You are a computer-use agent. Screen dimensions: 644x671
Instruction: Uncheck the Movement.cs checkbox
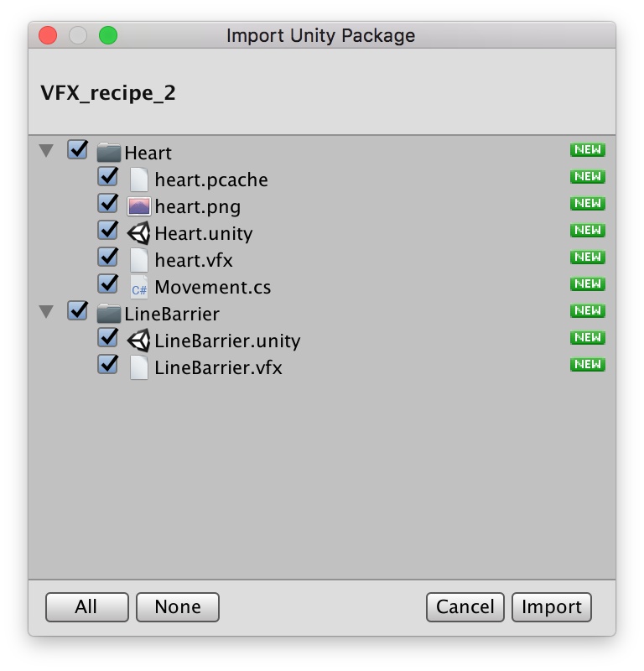tap(107, 285)
